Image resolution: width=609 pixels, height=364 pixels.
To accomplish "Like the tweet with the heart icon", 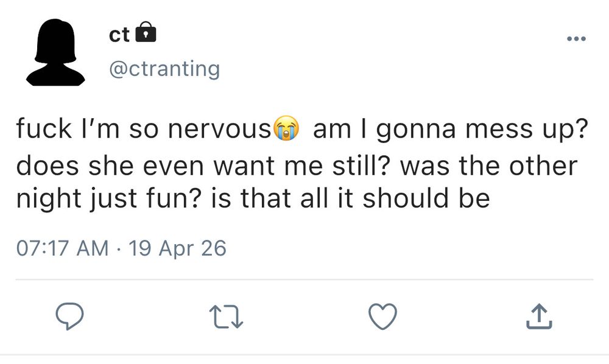I will pyautogui.click(x=384, y=317).
